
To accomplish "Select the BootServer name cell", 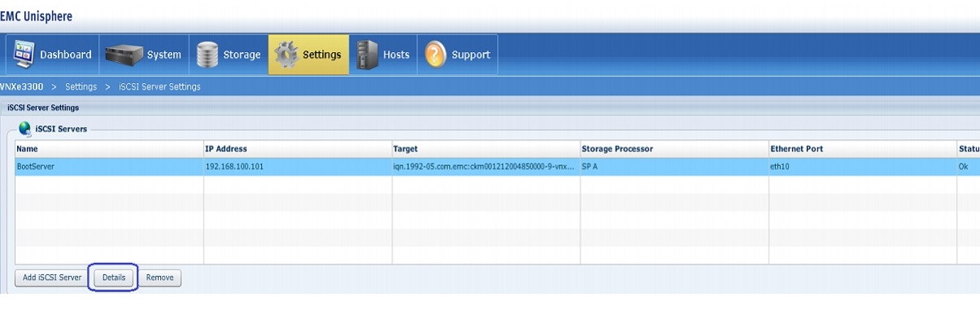I will [x=109, y=166].
